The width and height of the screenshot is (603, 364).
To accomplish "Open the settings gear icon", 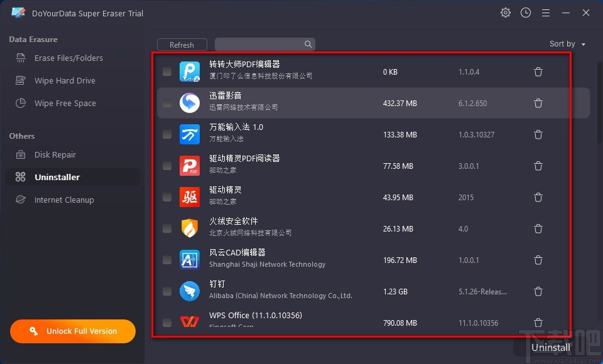I will point(505,13).
